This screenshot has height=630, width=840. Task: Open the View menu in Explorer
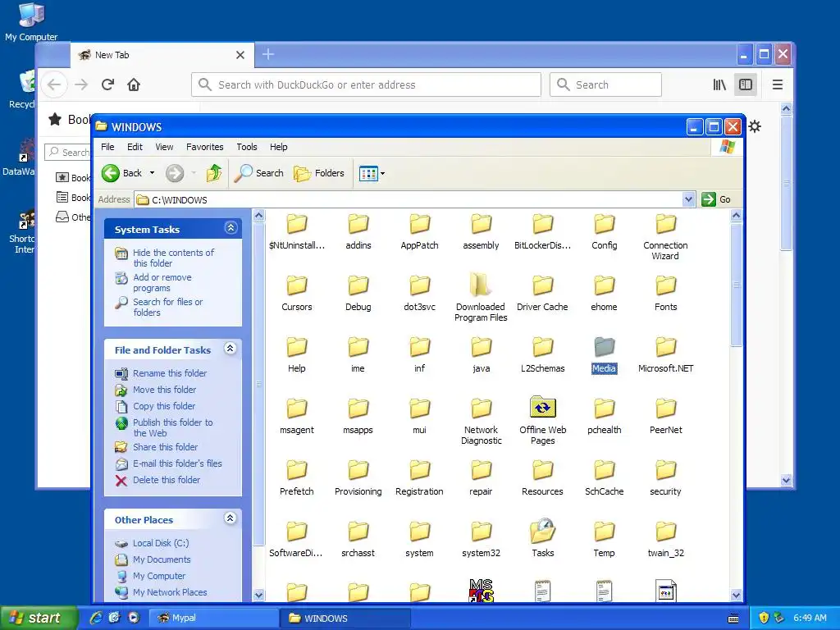point(164,147)
